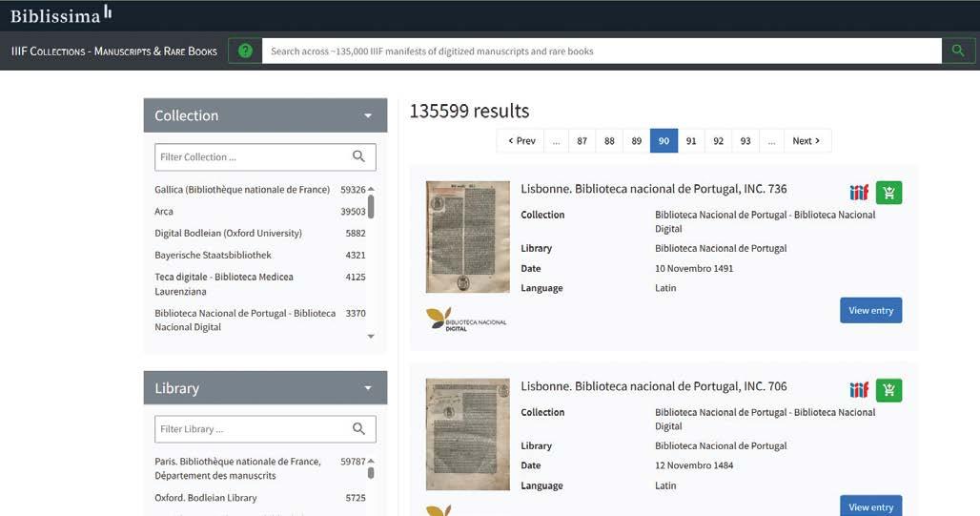Click the Filter Library magnifier icon
This screenshot has width=980, height=516.
[x=358, y=428]
